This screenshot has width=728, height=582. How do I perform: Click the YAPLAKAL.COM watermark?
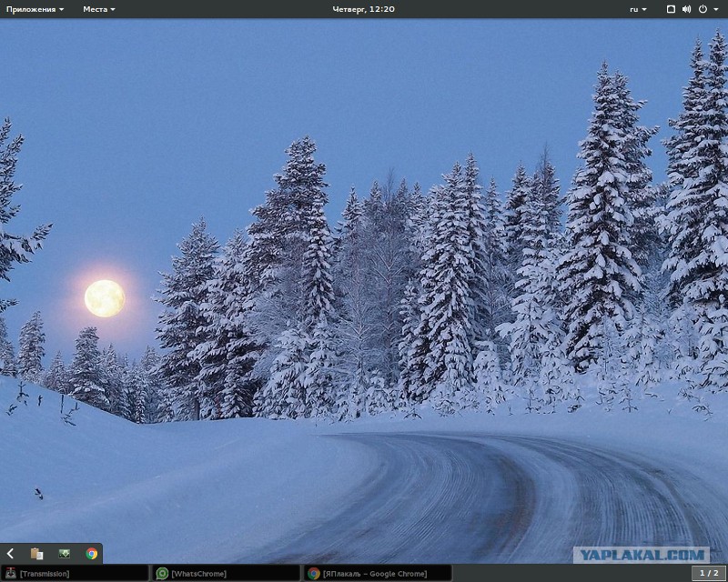click(x=639, y=554)
